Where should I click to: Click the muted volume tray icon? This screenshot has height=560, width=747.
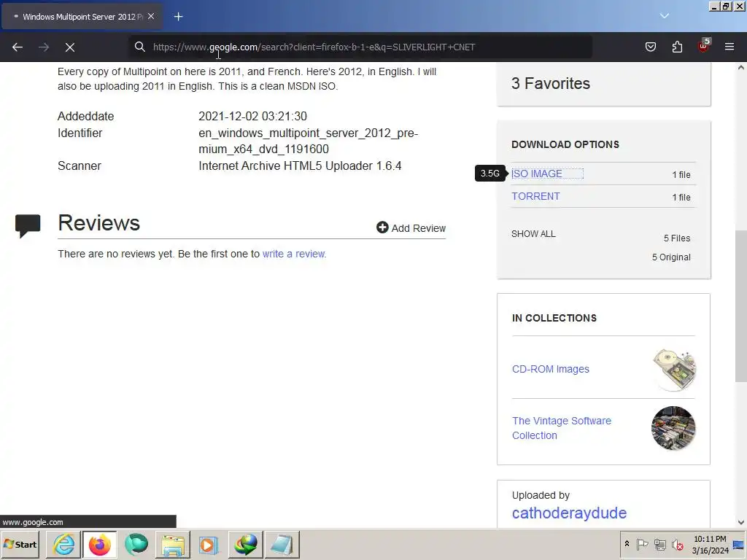point(677,544)
